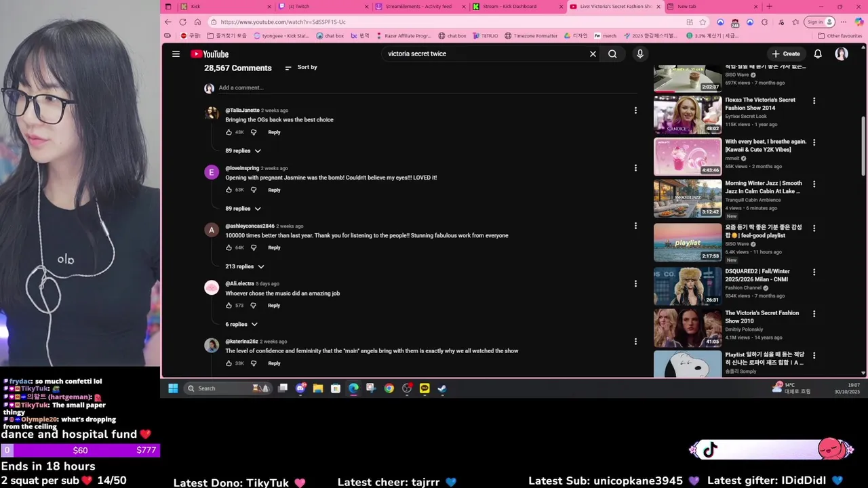
Task: Reply to @loveinspring's comment
Action: click(274, 190)
